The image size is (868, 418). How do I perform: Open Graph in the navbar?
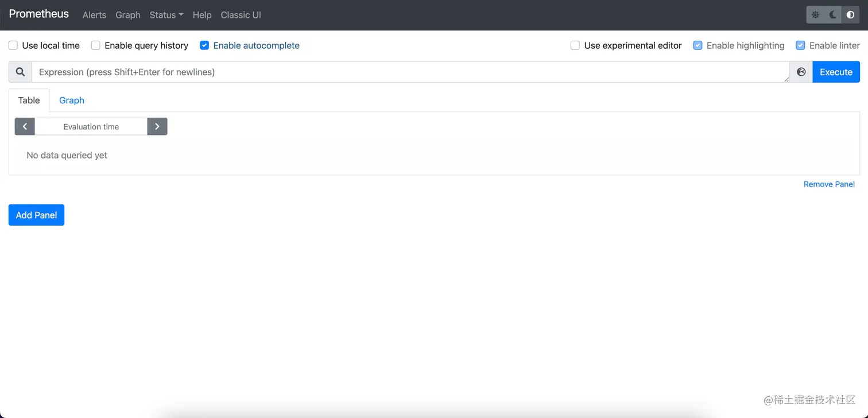[x=128, y=15]
